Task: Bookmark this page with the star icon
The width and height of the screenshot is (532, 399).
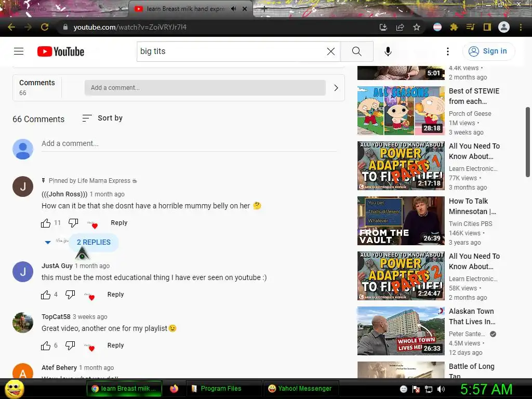Action: pyautogui.click(x=417, y=27)
